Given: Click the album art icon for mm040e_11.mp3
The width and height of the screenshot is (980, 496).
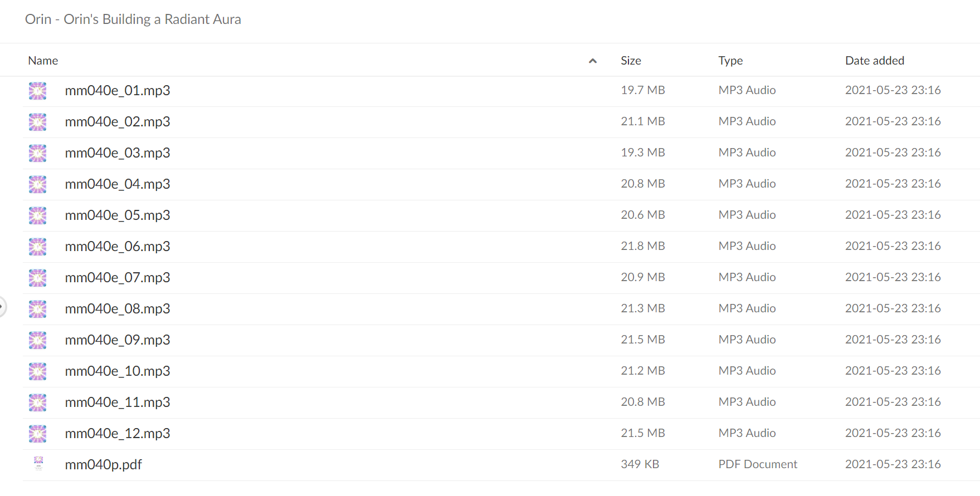Looking at the screenshot, I should point(38,402).
